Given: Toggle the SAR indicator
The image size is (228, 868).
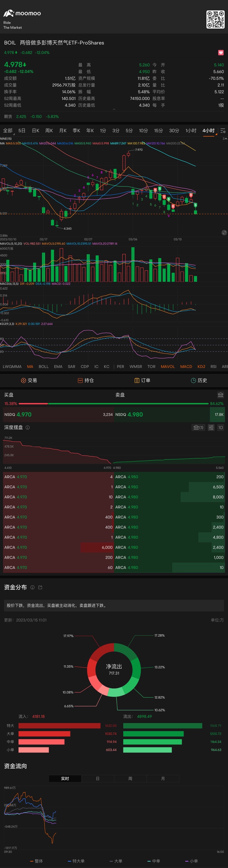Looking at the screenshot, I should click(72, 367).
